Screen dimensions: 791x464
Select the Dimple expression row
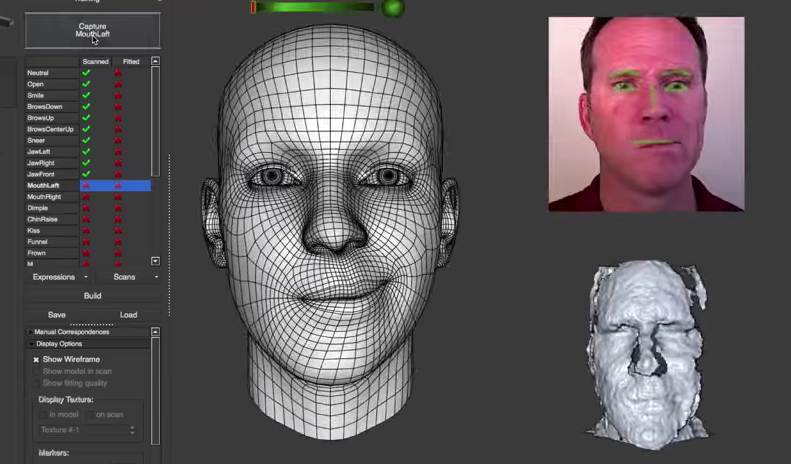pos(88,208)
